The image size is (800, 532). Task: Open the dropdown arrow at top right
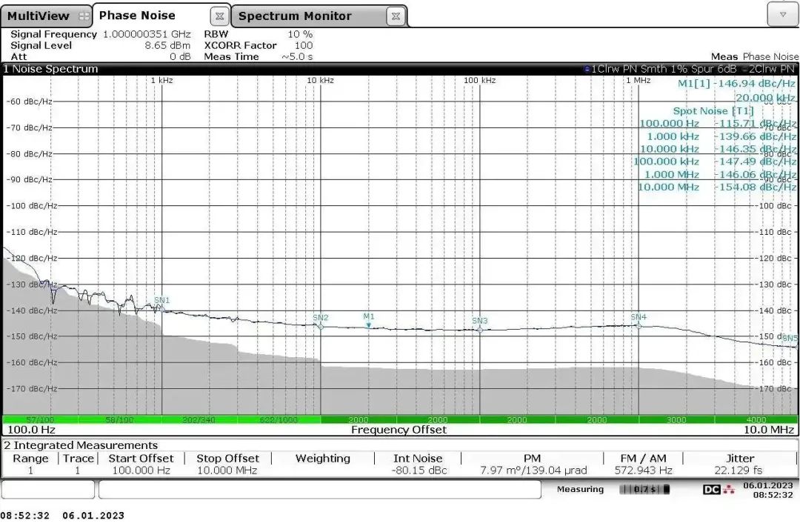pyautogui.click(x=783, y=14)
